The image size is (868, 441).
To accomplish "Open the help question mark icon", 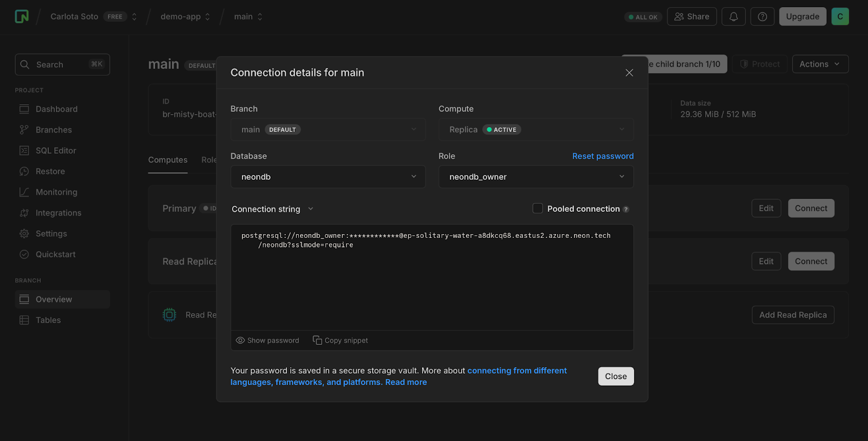I will (762, 17).
